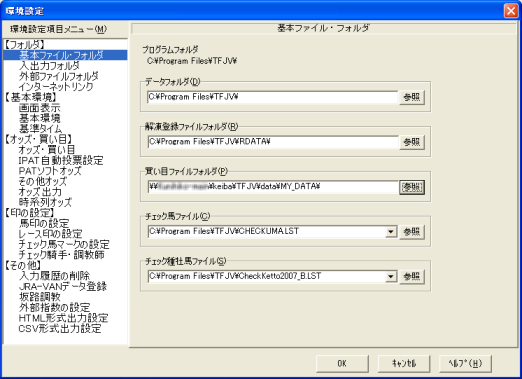Click the 【基本環境】 category header
Viewport: 522px width, 379px height.
[x=31, y=97]
